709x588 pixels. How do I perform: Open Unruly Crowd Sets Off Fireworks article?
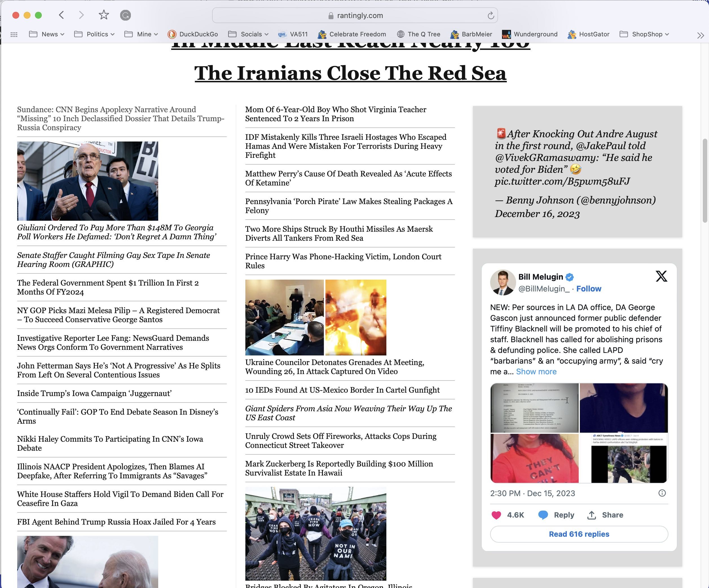tap(341, 441)
